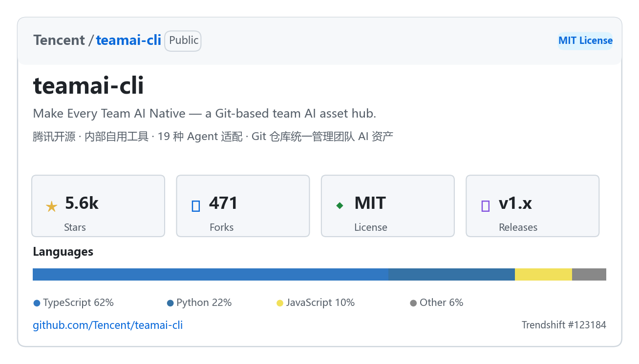
Task: Click the yellow JavaScript legend dot
Action: (x=280, y=303)
